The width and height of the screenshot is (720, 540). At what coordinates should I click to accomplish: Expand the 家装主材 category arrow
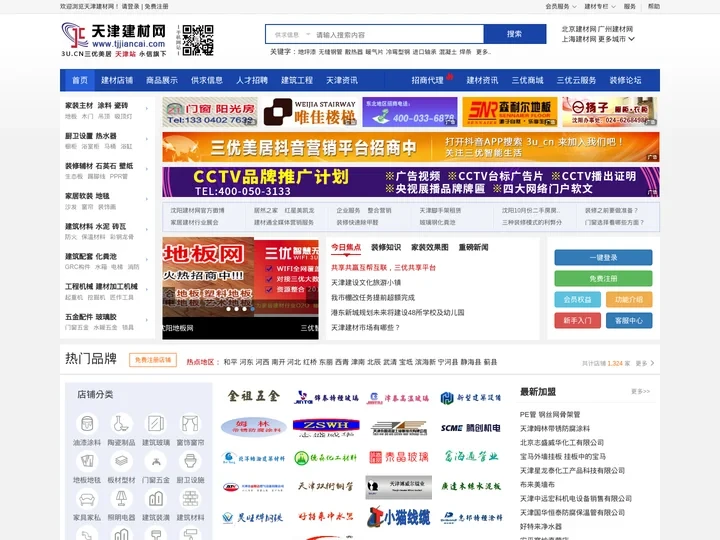point(147,109)
